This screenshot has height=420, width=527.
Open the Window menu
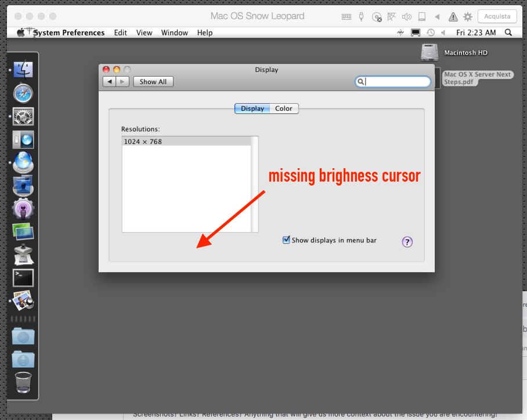175,32
